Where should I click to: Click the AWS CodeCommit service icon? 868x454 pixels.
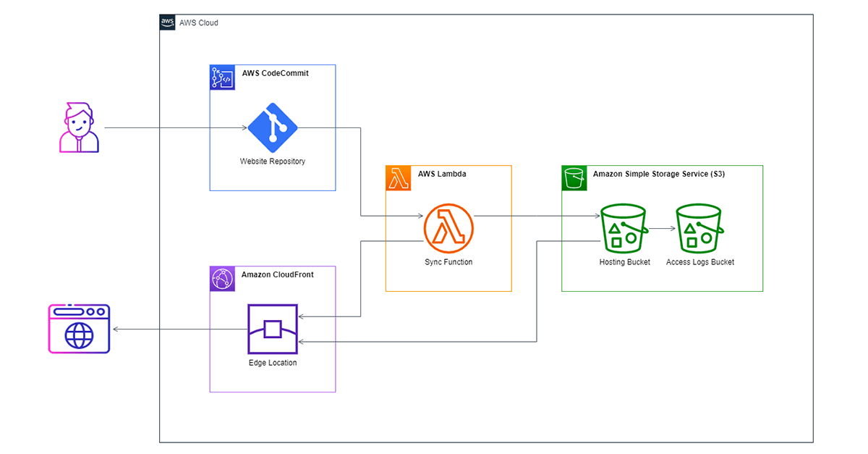coord(222,77)
